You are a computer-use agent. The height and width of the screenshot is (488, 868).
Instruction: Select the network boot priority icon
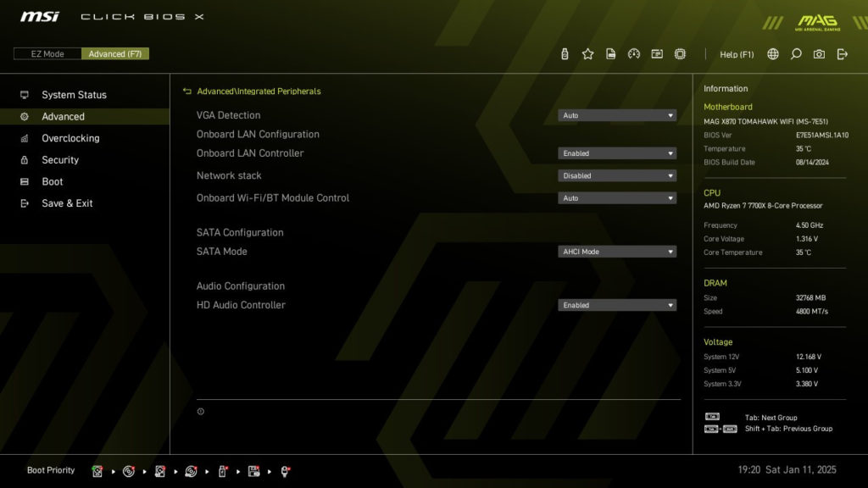point(285,471)
